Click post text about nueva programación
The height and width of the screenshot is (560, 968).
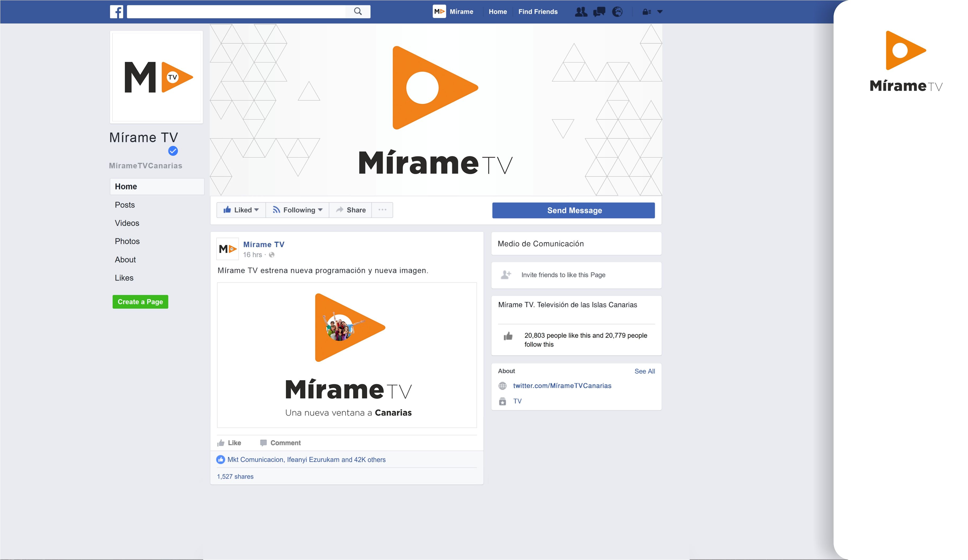[323, 270]
